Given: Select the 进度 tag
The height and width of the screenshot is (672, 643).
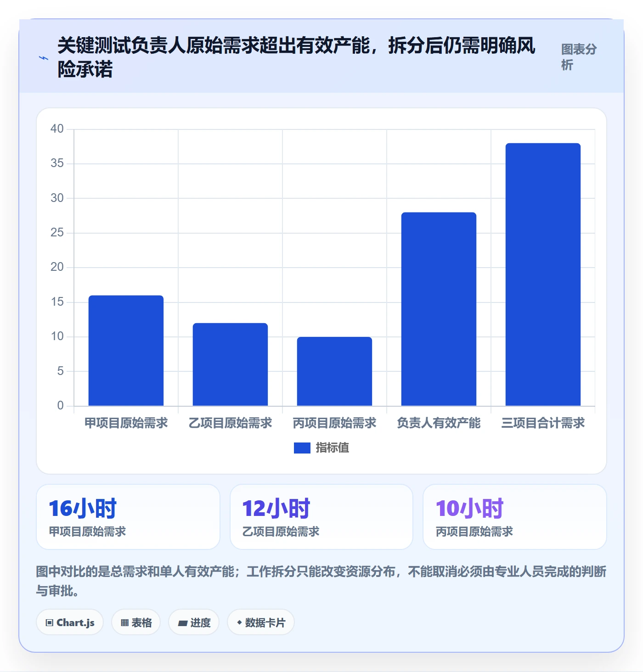Looking at the screenshot, I should 194,622.
